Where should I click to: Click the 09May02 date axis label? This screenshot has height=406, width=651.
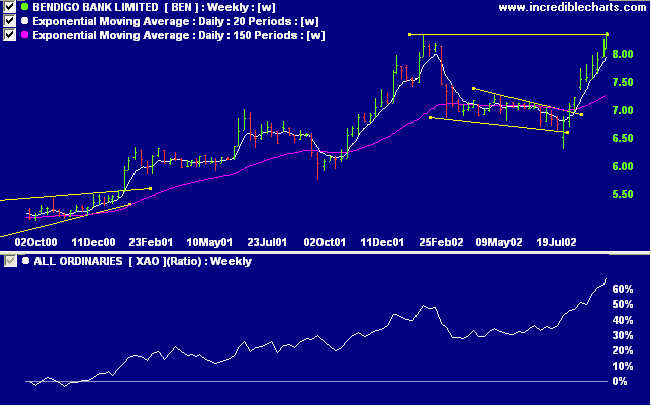tap(499, 242)
